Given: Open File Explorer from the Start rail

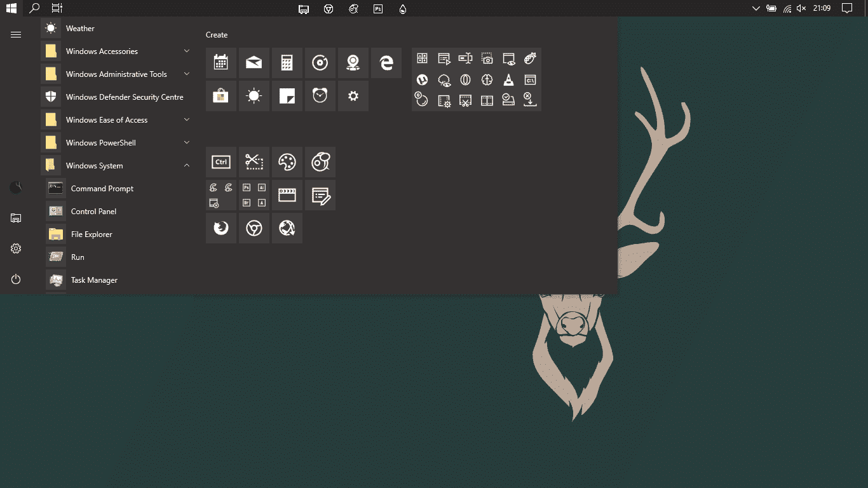Looking at the screenshot, I should coord(16,218).
